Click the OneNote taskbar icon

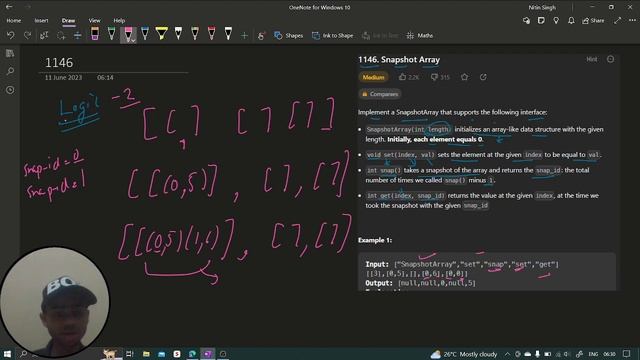pyautogui.click(x=207, y=354)
